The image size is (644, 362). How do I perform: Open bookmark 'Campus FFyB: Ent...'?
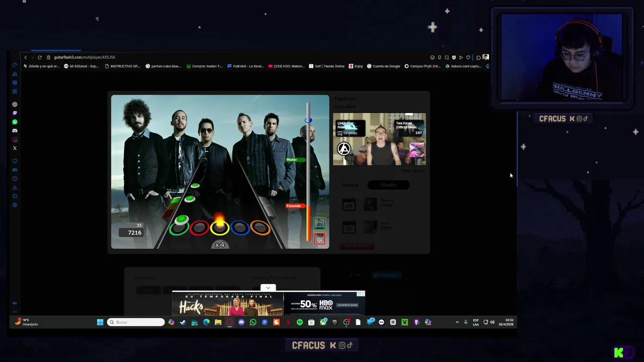coord(422,66)
